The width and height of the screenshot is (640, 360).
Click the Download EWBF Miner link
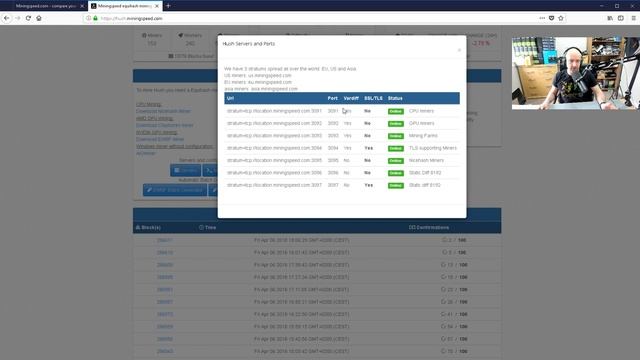pyautogui.click(x=160, y=139)
